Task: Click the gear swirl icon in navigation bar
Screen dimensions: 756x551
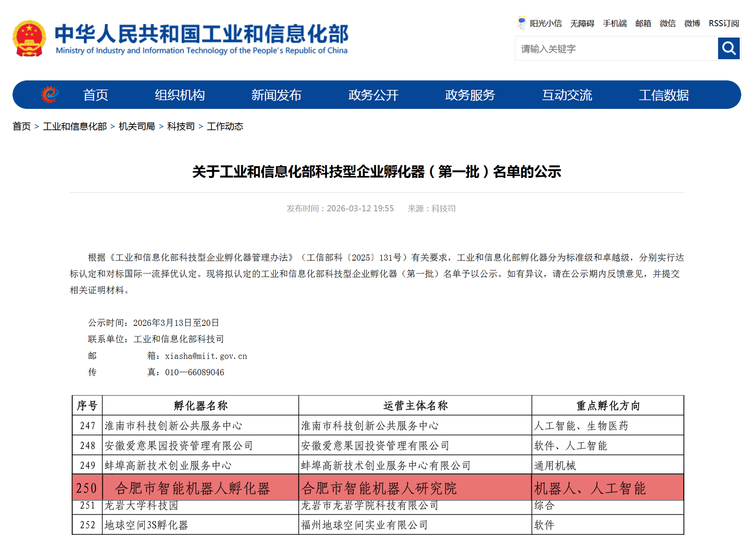Action: click(x=50, y=94)
